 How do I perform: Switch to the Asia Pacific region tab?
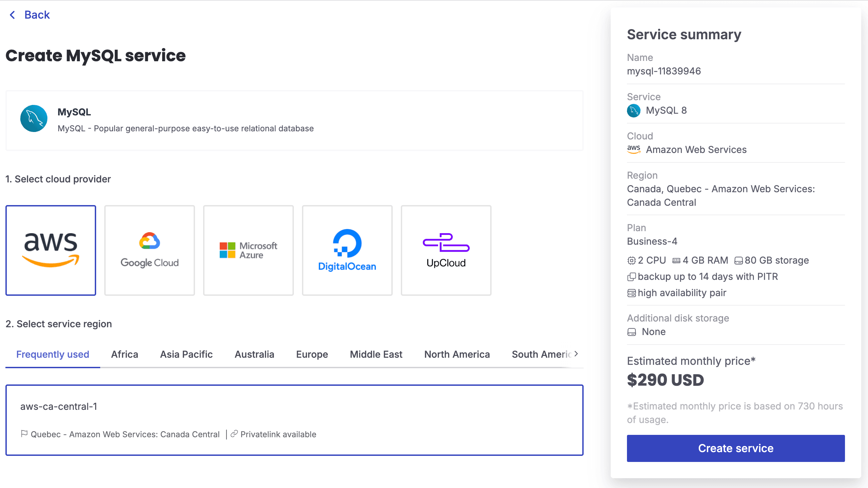187,354
